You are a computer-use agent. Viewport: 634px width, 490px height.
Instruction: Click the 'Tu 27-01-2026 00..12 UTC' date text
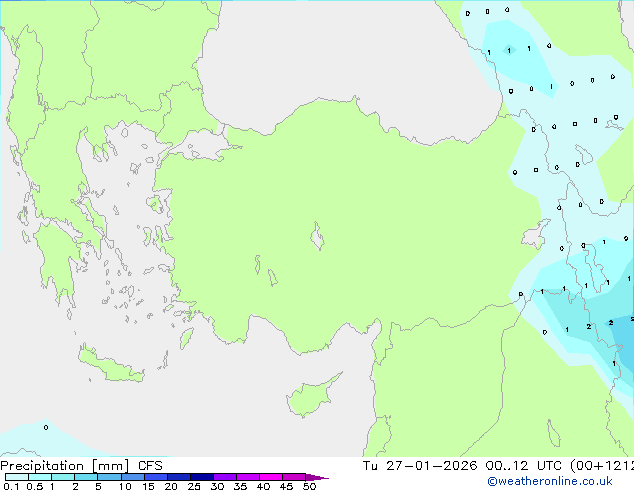(x=462, y=466)
